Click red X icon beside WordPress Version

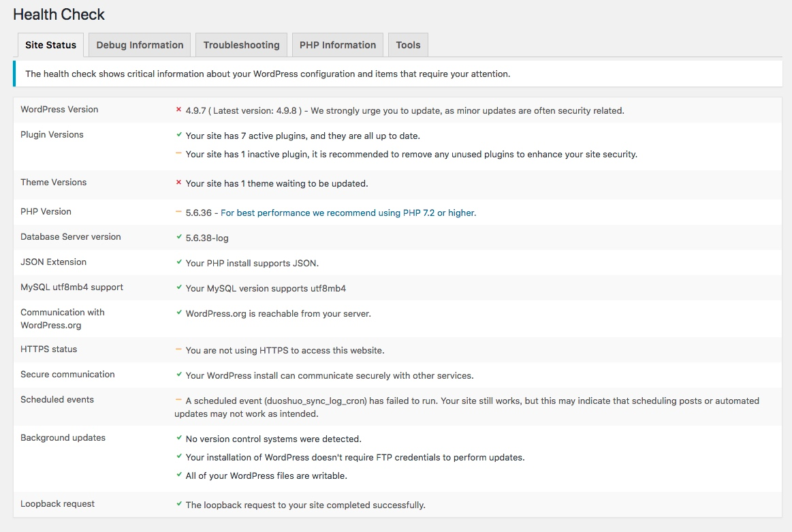[x=178, y=110]
